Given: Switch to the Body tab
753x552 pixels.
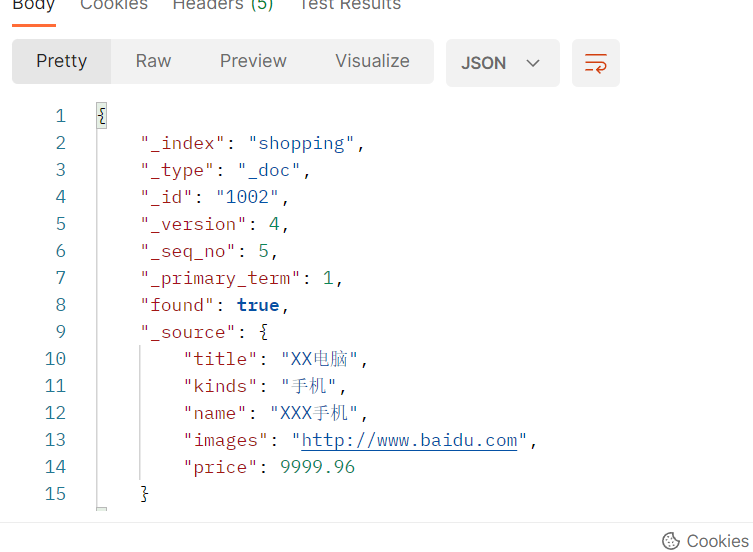Looking at the screenshot, I should 34,5.
